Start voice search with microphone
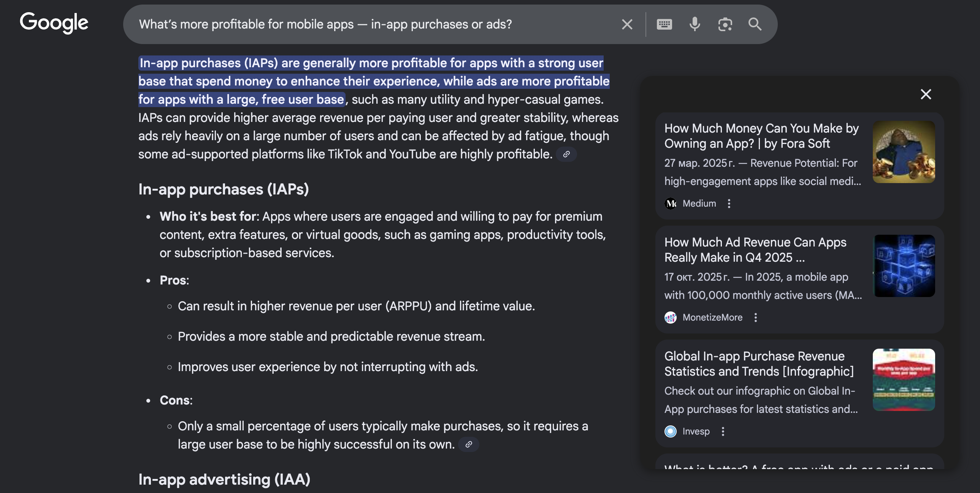The height and width of the screenshot is (493, 980). (x=694, y=24)
